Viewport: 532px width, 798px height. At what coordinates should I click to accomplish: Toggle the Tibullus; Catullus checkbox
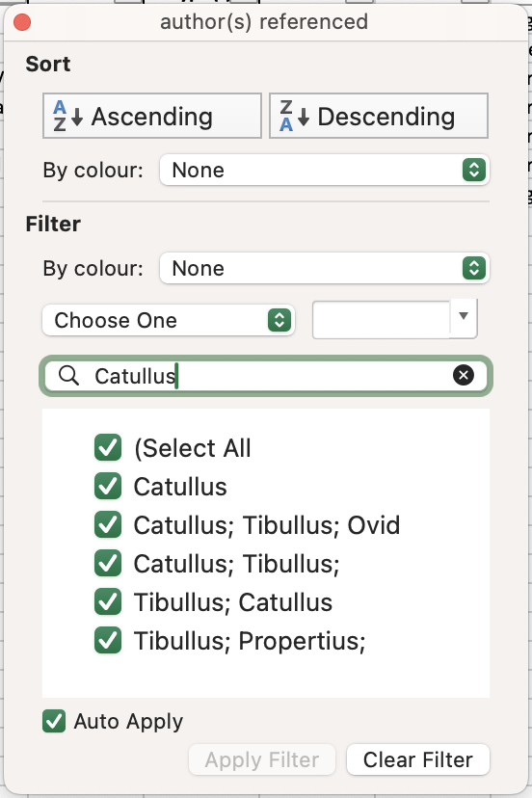[108, 602]
